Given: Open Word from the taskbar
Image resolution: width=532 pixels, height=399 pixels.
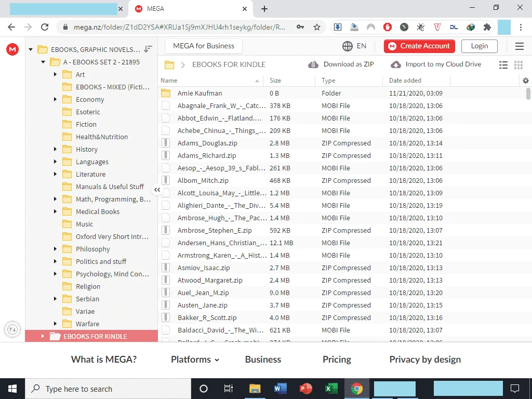Looking at the screenshot, I should 280,389.
